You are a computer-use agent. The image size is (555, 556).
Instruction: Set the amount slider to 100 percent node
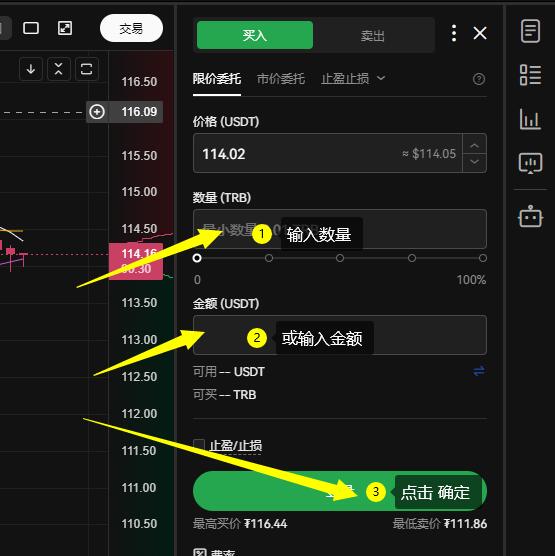(x=483, y=258)
